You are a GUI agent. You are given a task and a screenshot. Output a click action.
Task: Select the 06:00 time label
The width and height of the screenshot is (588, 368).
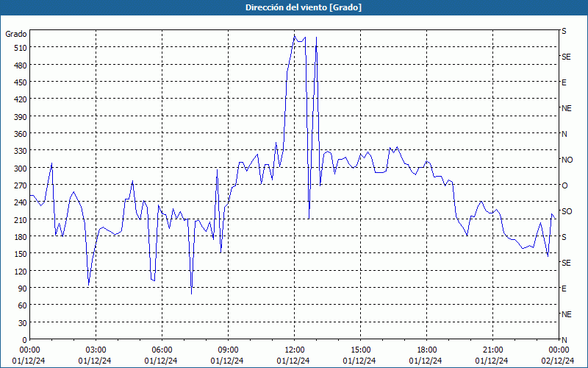tap(162, 350)
